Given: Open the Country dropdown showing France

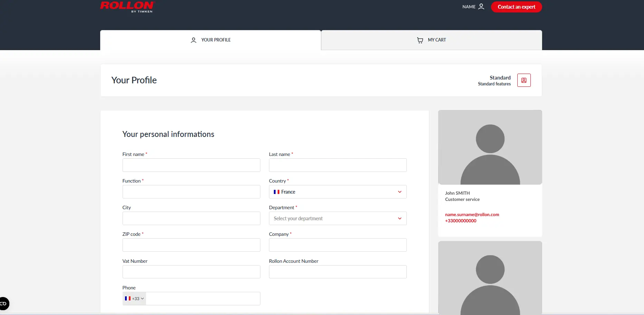Looking at the screenshot, I should (x=338, y=192).
